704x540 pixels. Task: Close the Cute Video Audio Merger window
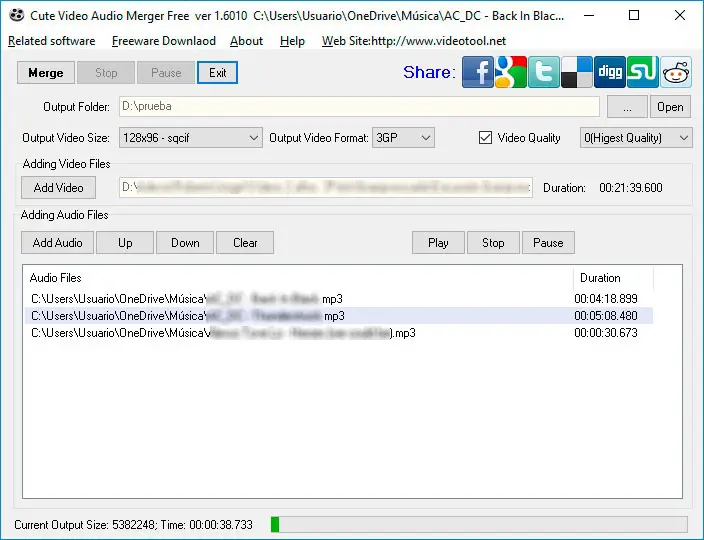pyautogui.click(x=680, y=15)
